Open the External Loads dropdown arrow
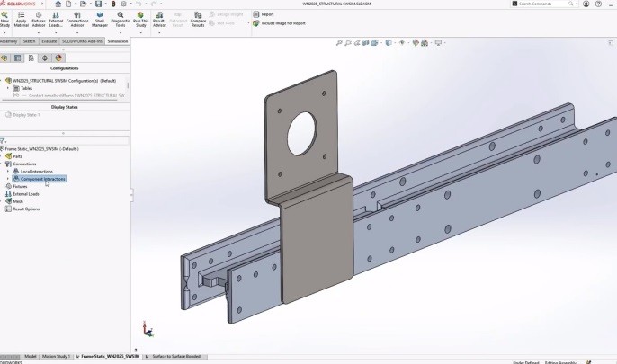The height and width of the screenshot is (364, 617). point(56,32)
